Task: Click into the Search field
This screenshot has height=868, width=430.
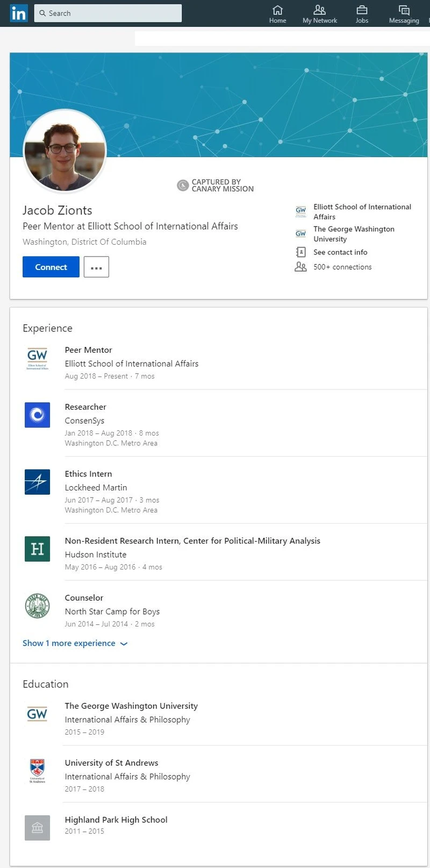Action: [108, 13]
